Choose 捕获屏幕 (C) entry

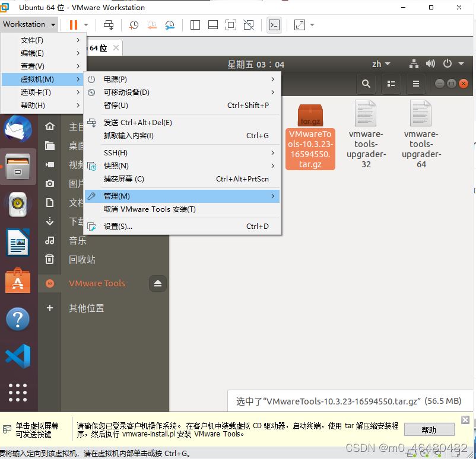coord(182,179)
